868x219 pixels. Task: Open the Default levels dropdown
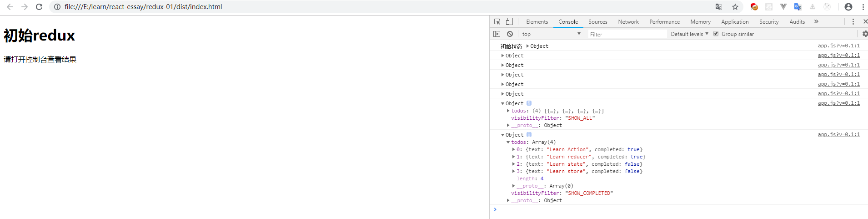689,34
